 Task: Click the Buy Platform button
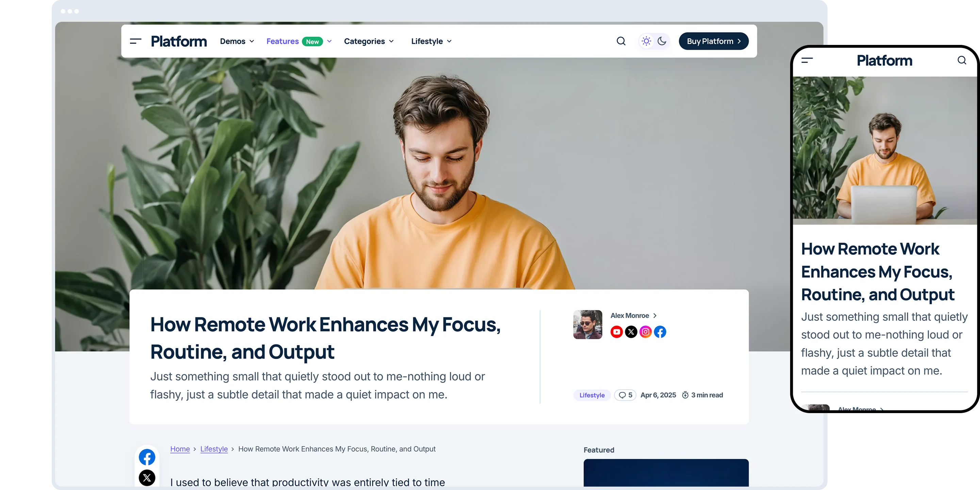714,41
